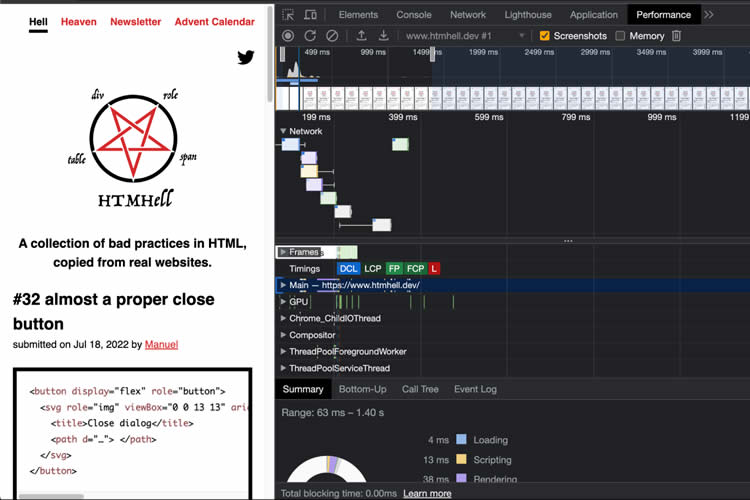Expand the Compositor track

coord(283,335)
